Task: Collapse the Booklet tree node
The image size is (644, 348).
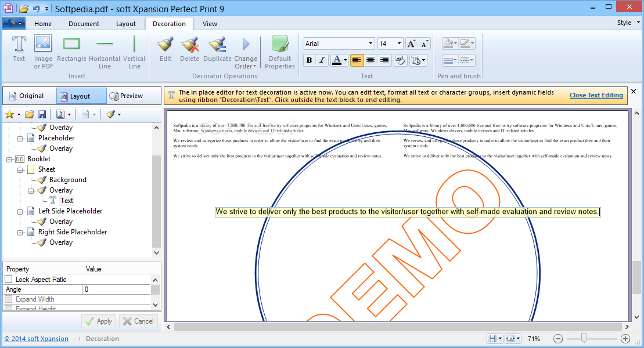Action: coord(9,159)
